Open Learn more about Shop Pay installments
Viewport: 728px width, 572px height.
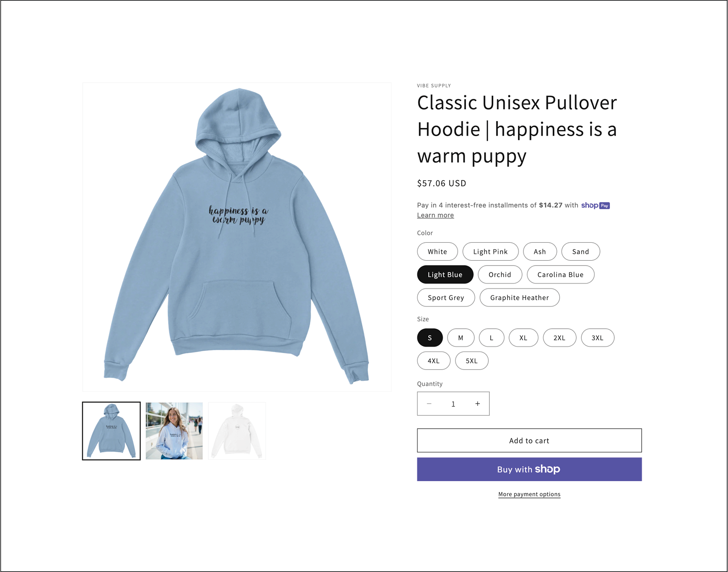435,215
